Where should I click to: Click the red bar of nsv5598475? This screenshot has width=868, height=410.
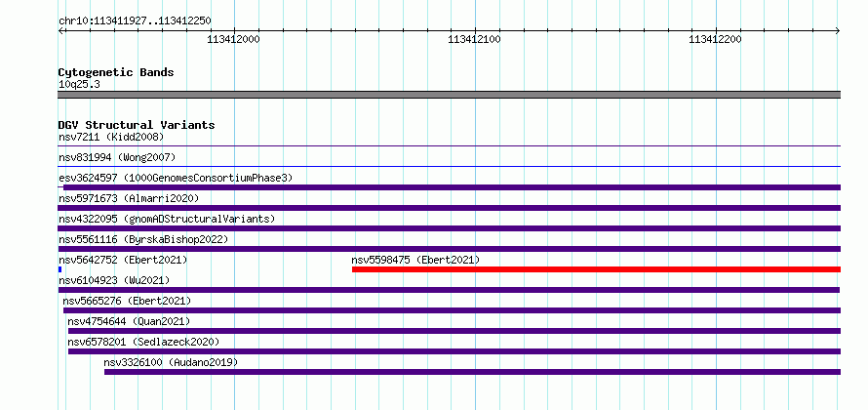click(x=596, y=269)
